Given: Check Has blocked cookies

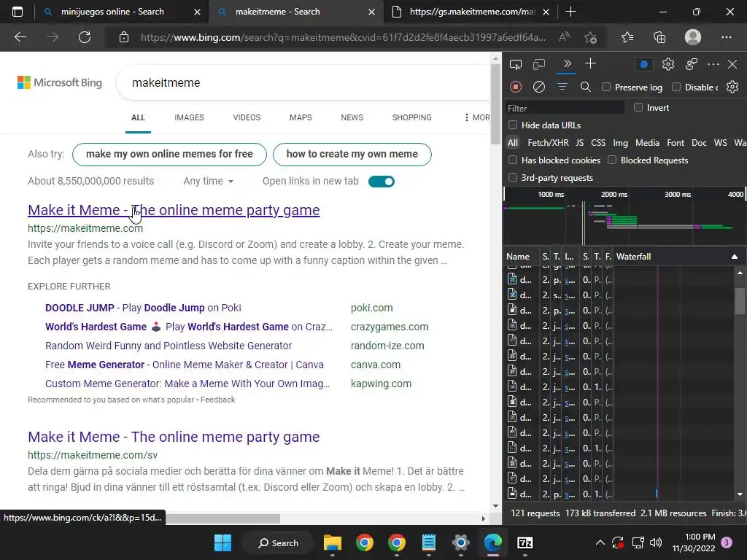Looking at the screenshot, I should [513, 160].
